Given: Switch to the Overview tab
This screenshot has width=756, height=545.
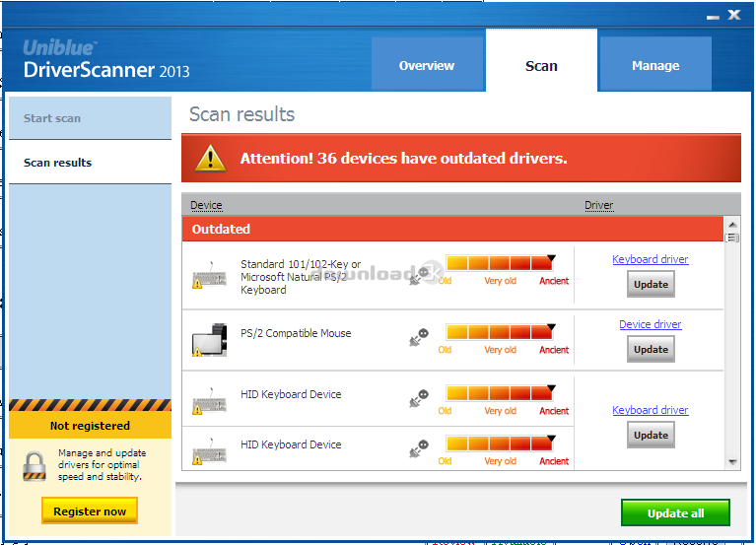Looking at the screenshot, I should pyautogui.click(x=427, y=64).
